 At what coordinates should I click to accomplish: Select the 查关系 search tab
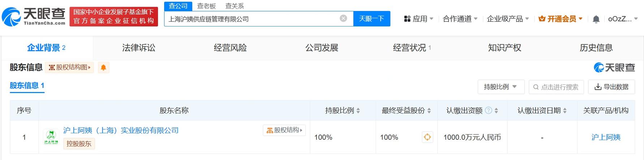(x=235, y=6)
